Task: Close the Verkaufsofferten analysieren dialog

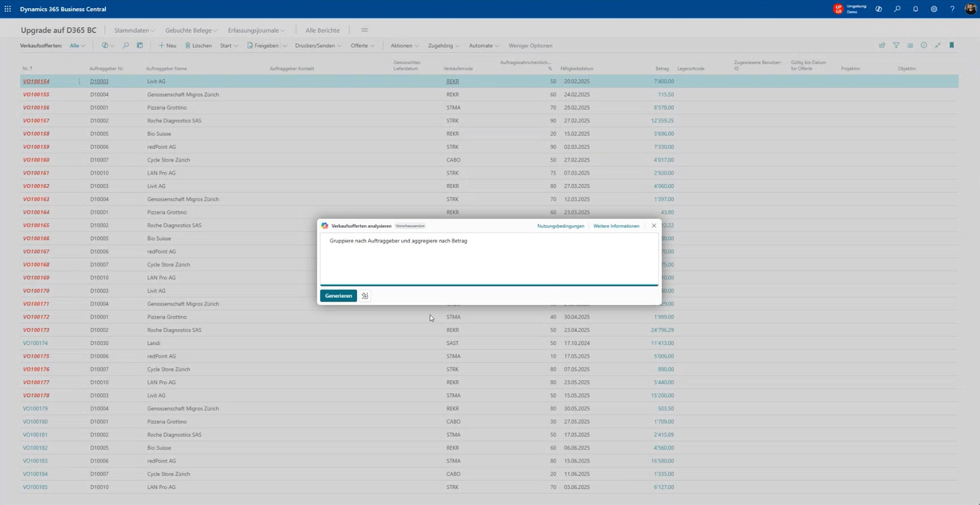Action: [x=654, y=226]
